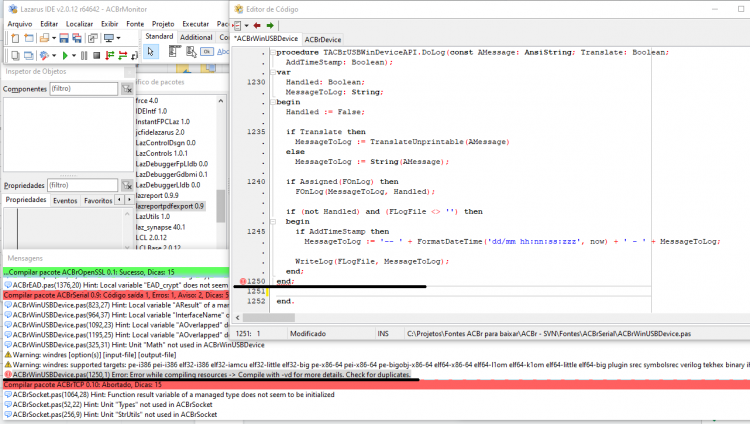This screenshot has width=750, height=424.
Task: Open the recent files dropdown arrow beside Open
Action: pos(54,38)
